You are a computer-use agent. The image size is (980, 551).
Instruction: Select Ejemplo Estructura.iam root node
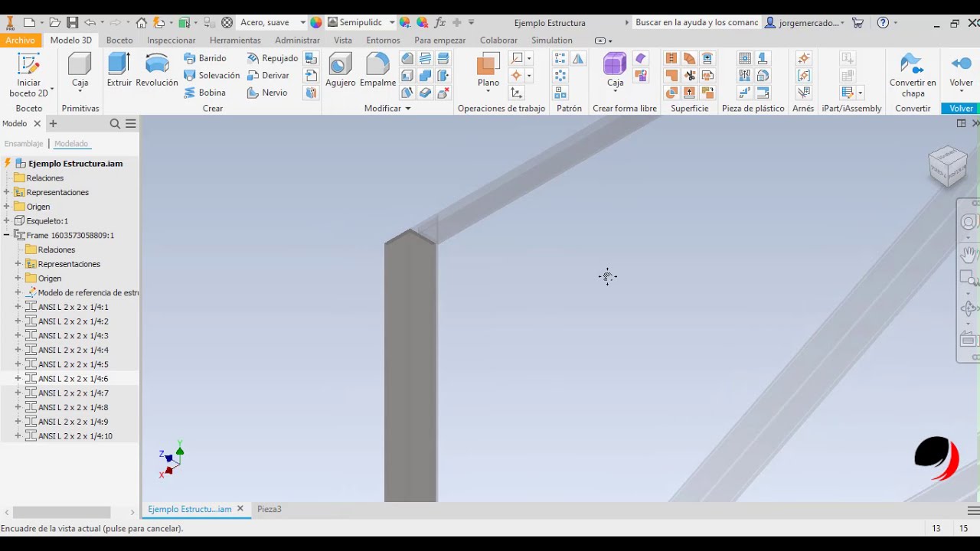(75, 164)
